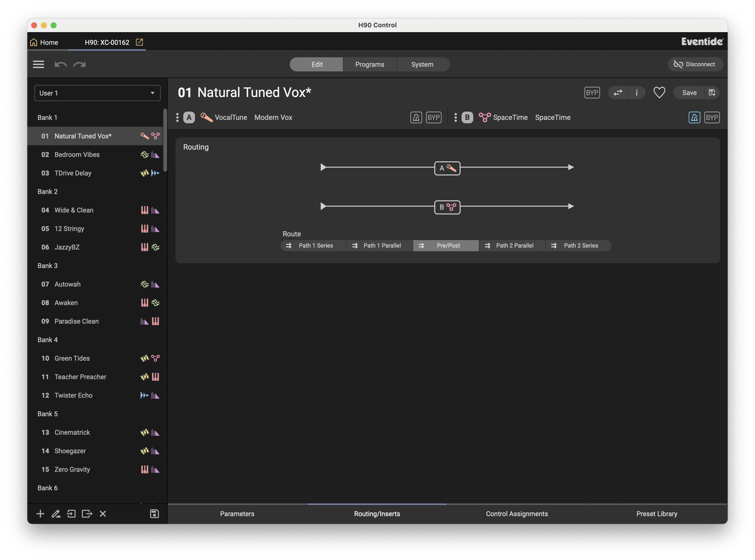Click the SpaceTime algorithm icon
This screenshot has height=560, width=755.
(485, 118)
